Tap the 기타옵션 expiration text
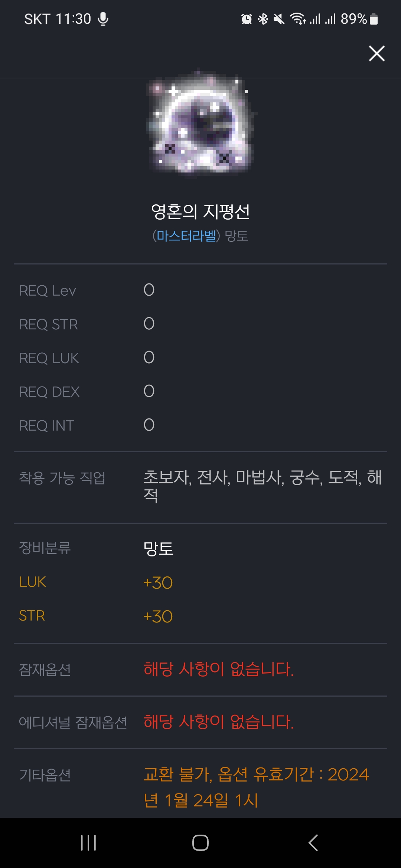 pos(256,787)
